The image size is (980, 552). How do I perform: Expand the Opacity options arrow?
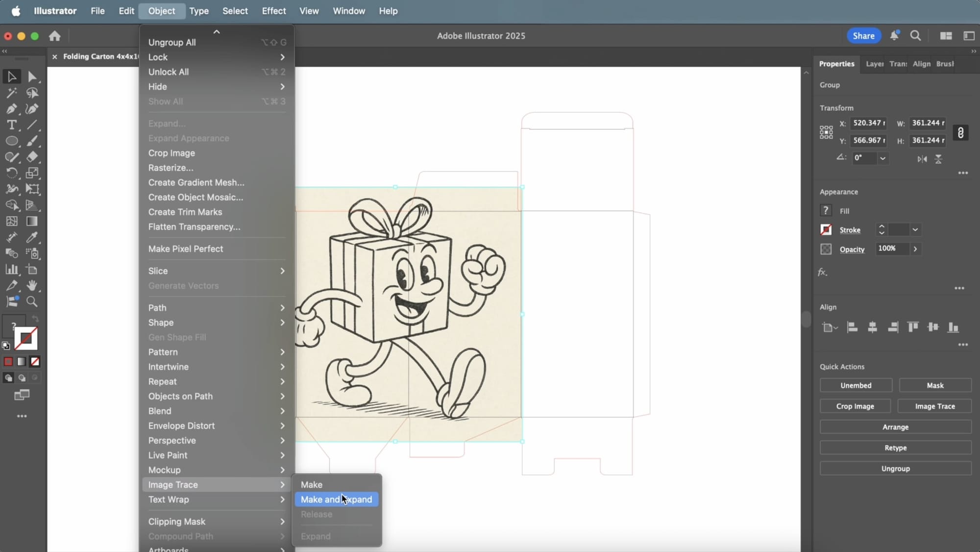[915, 249]
